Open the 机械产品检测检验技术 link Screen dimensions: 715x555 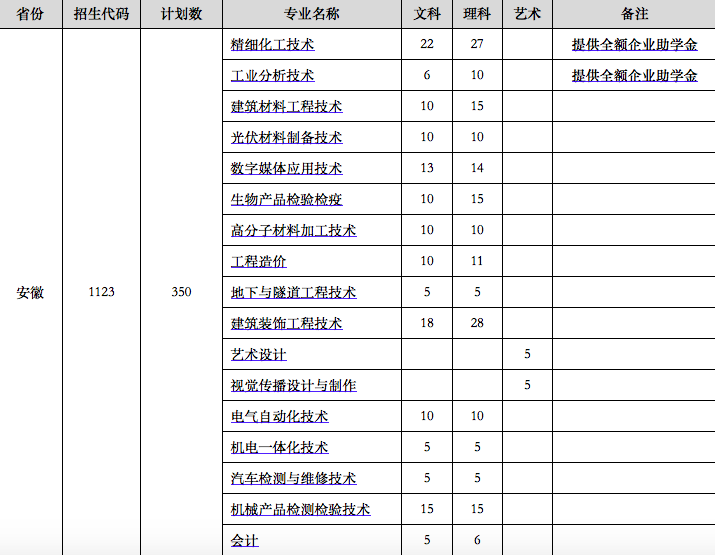click(x=301, y=509)
